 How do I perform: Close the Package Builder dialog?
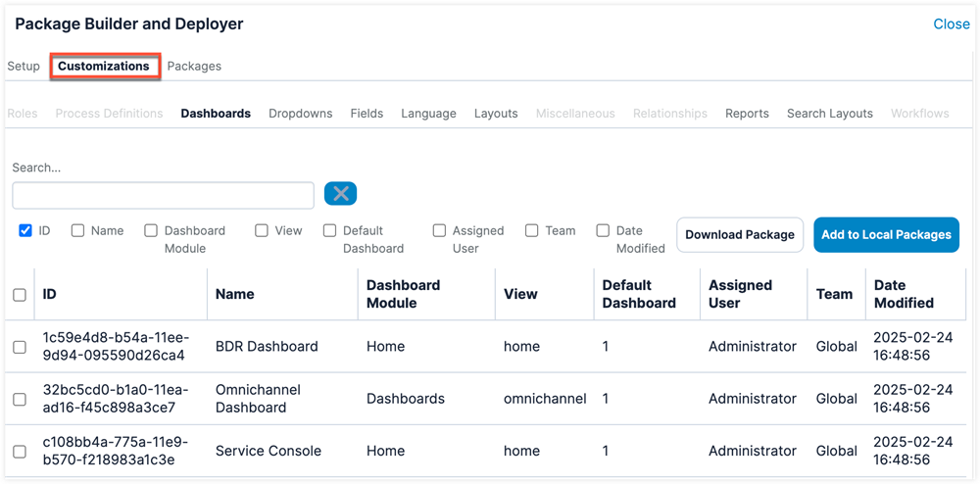[x=951, y=24]
